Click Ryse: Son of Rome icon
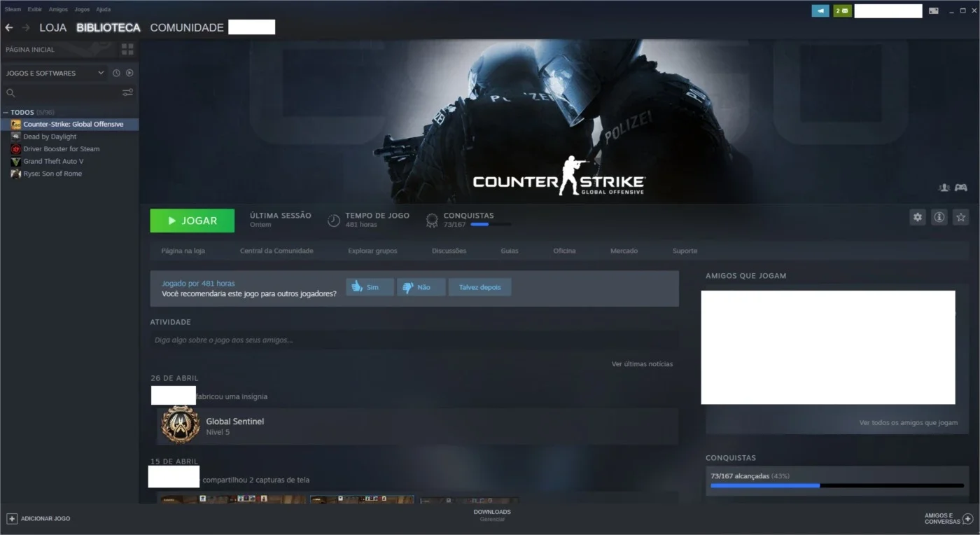The height and width of the screenshot is (535, 980). [16, 174]
